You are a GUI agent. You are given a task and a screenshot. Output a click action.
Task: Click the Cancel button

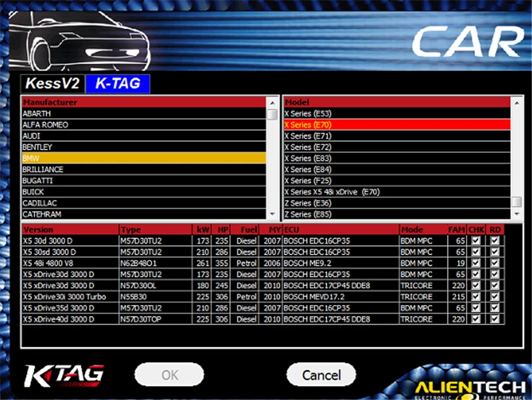click(321, 375)
